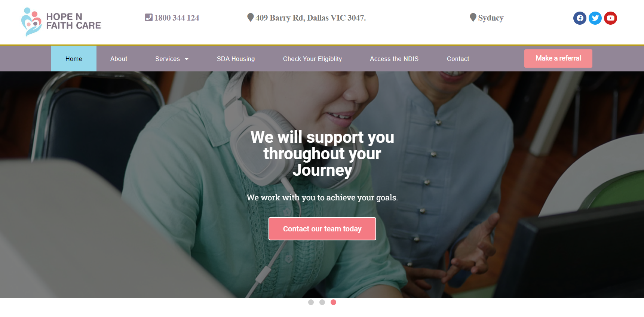Select the active third carousel dot
This screenshot has width=644, height=317.
[333, 302]
